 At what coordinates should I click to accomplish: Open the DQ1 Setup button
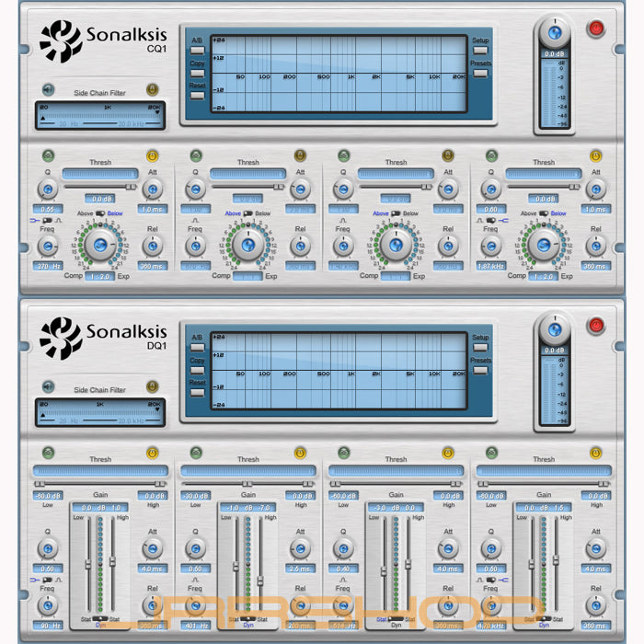click(x=480, y=347)
